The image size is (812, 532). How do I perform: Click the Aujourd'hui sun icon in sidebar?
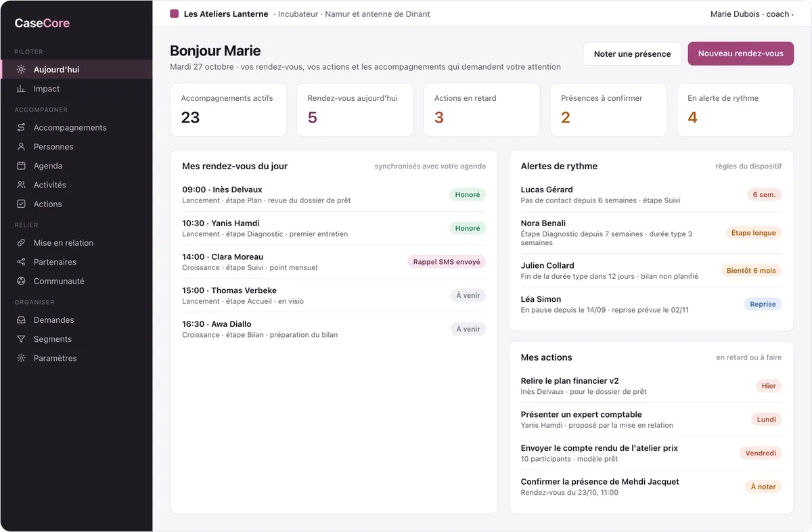(21, 70)
